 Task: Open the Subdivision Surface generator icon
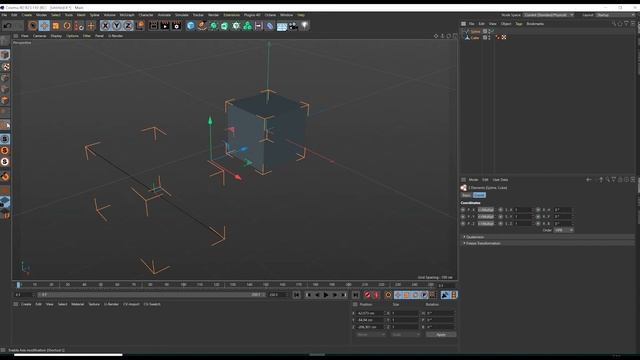(x=213, y=26)
